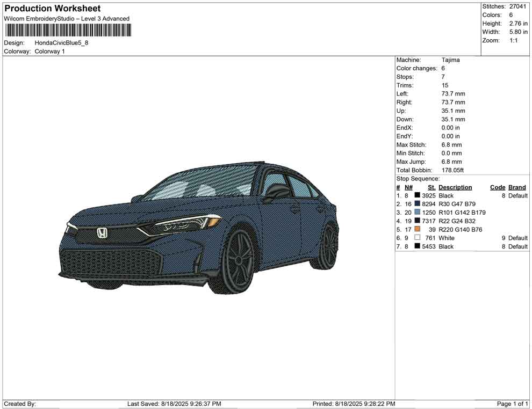Click the Max Jump value 6.8 mm
Image resolution: width=532 pixels, height=409 pixels.
click(451, 162)
